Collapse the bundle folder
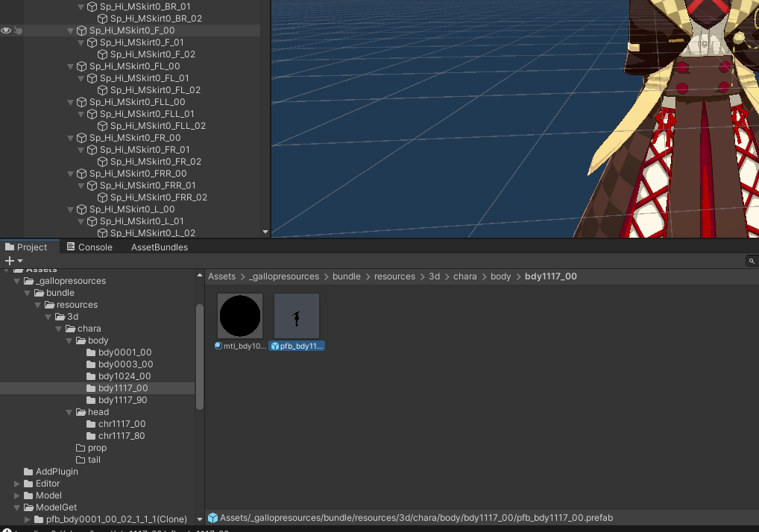 click(28, 293)
